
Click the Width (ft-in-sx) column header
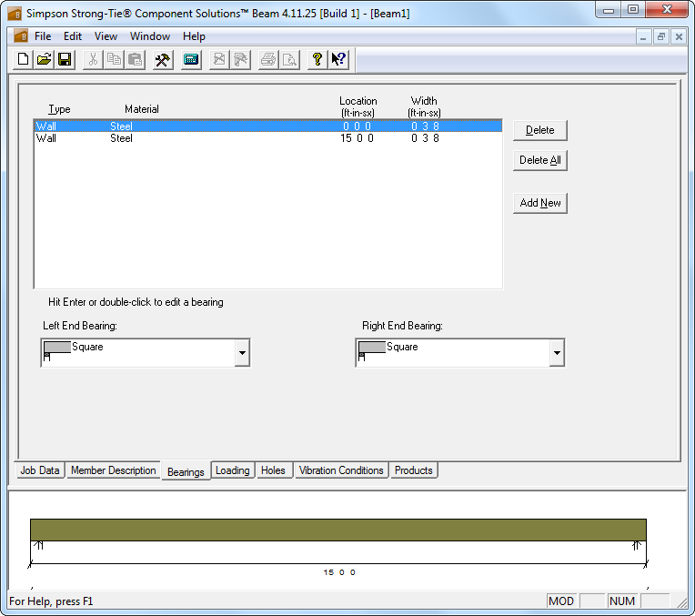424,106
